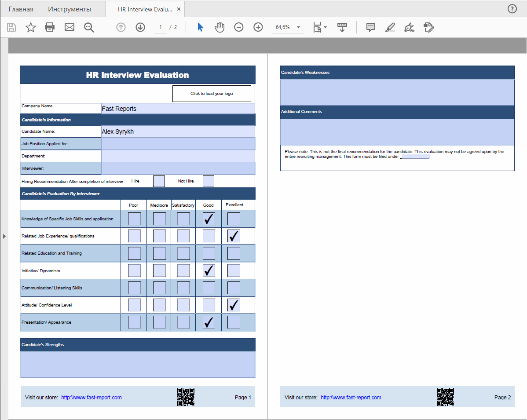Activate the Selection arrow tool

point(200,27)
